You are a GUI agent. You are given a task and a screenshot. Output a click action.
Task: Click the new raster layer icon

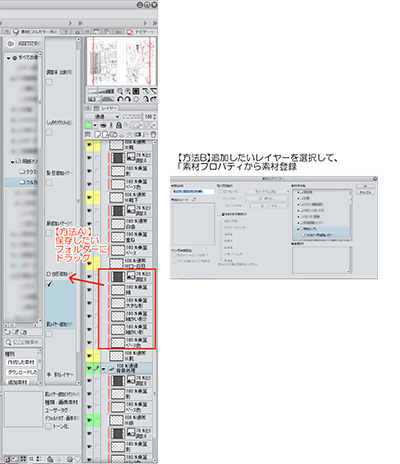click(x=98, y=134)
